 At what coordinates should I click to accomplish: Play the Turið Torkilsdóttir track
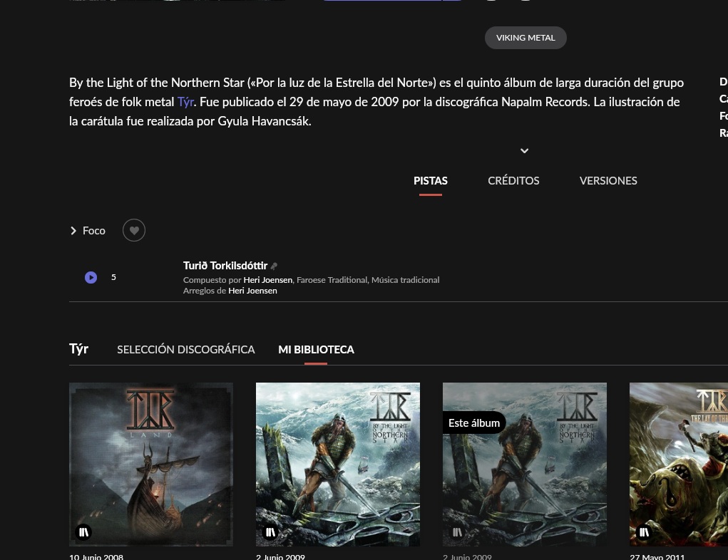coord(91,277)
